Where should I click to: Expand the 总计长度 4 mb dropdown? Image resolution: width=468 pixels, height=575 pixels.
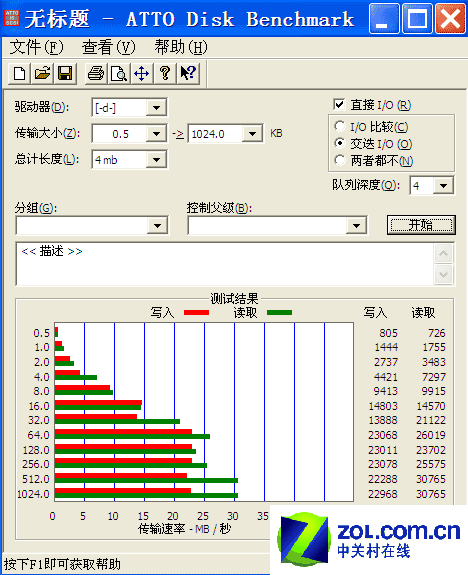[x=156, y=160]
